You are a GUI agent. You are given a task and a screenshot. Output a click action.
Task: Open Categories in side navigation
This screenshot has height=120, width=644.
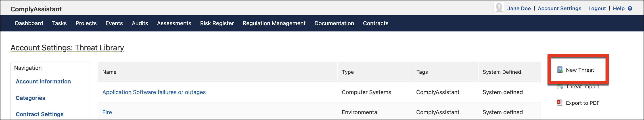tap(31, 98)
